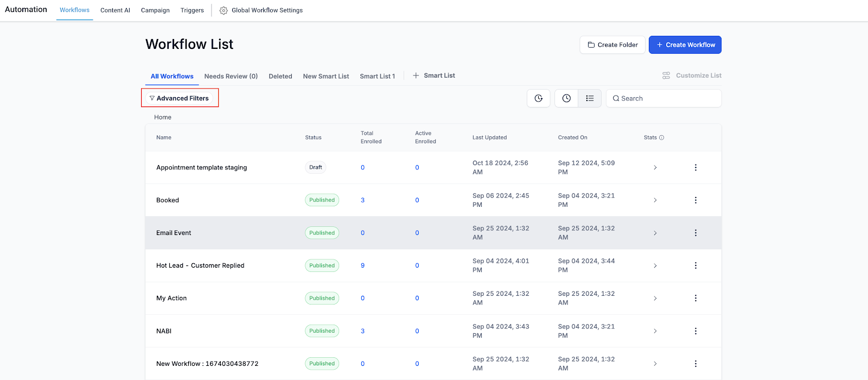The image size is (868, 380).
Task: Switch to list view icon
Action: click(590, 98)
